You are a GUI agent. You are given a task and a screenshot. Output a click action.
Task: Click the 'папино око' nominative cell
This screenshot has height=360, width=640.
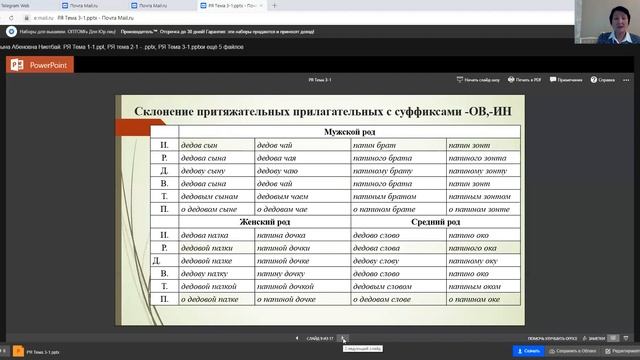tap(483, 235)
